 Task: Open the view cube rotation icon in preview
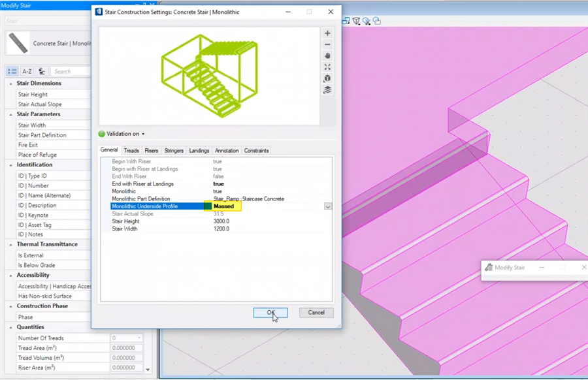(x=327, y=78)
